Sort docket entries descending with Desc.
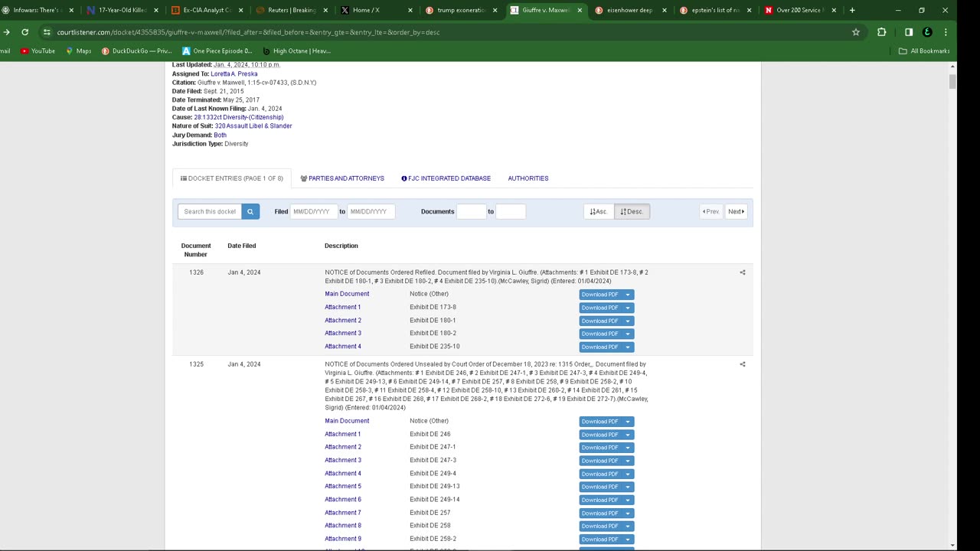Viewport: 980px width, 551px height. pos(632,211)
